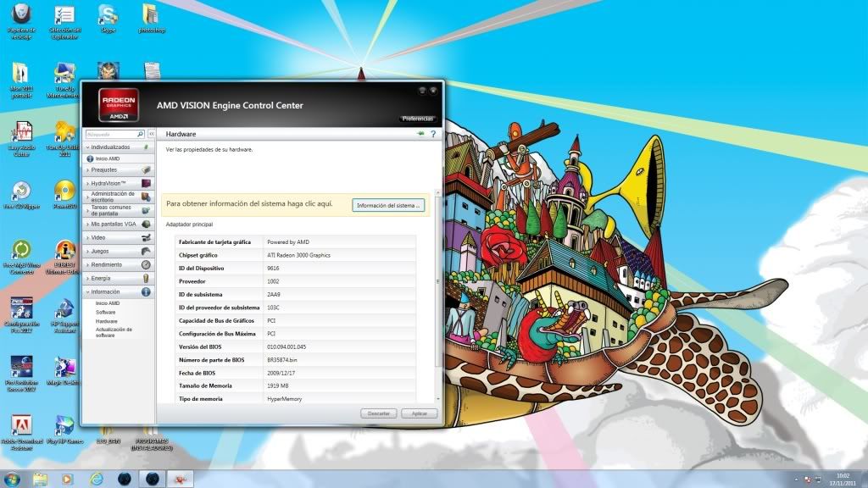Open Free Mp3 Wma Converter shortcut
The image size is (868, 488).
pos(21,258)
